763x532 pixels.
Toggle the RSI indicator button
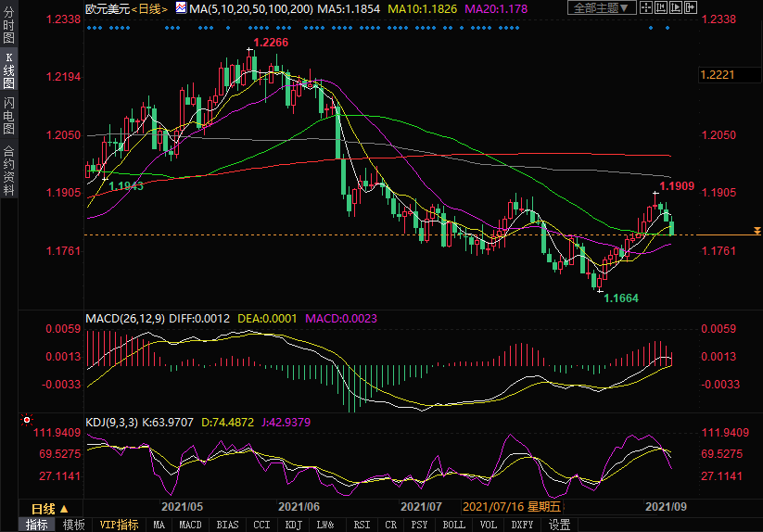[x=362, y=525]
